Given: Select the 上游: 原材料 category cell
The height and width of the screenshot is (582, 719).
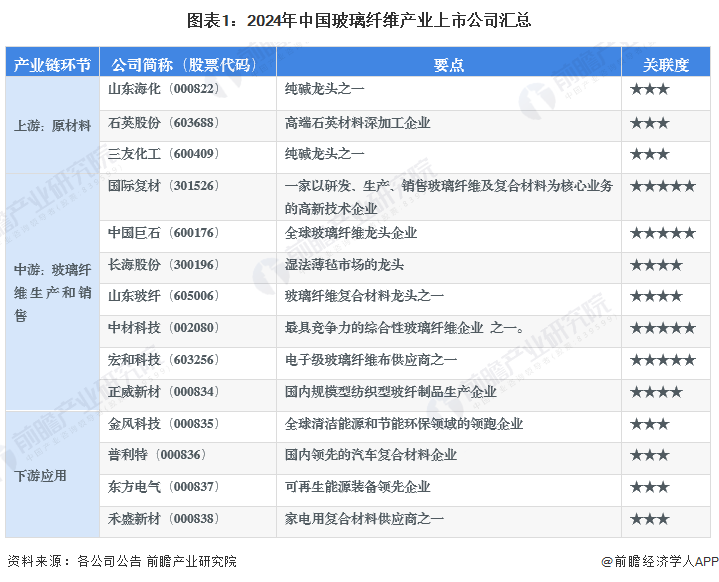Looking at the screenshot, I should (x=52, y=125).
